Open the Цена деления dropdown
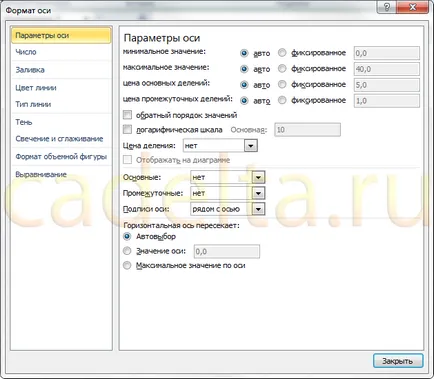Viewport: 434px width, 379px height. click(251, 146)
